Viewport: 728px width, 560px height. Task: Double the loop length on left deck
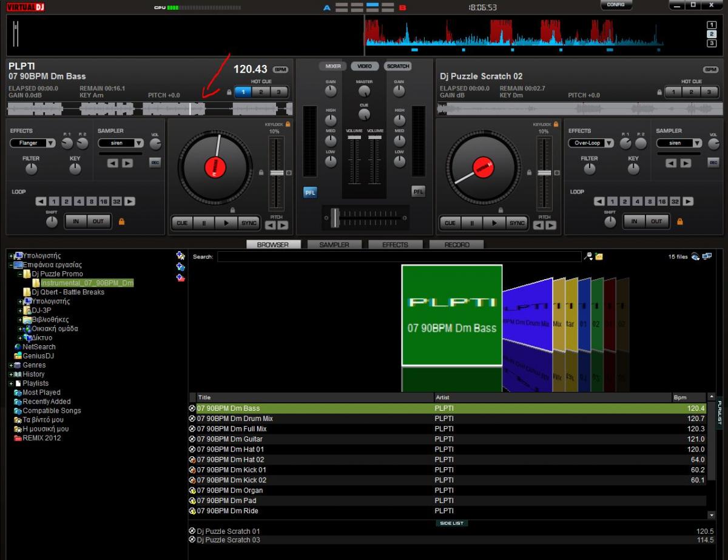pyautogui.click(x=129, y=201)
